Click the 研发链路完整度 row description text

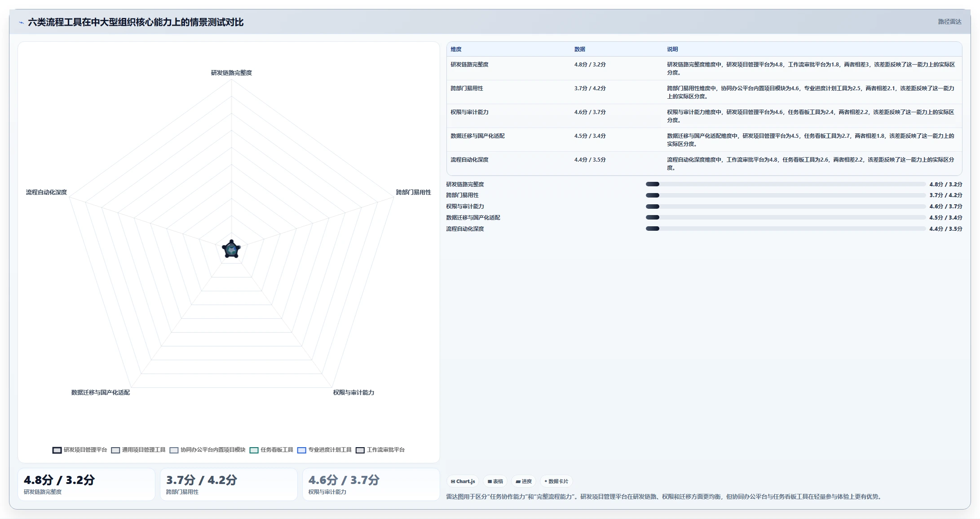pos(811,69)
